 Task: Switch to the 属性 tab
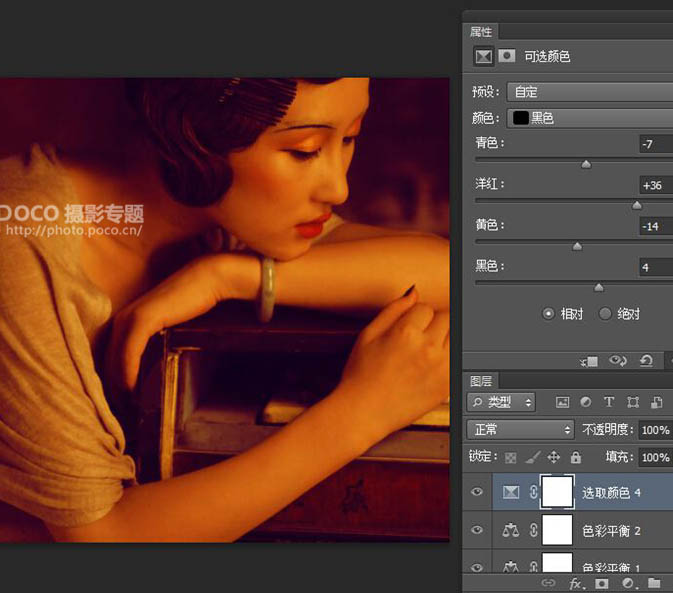(x=481, y=32)
